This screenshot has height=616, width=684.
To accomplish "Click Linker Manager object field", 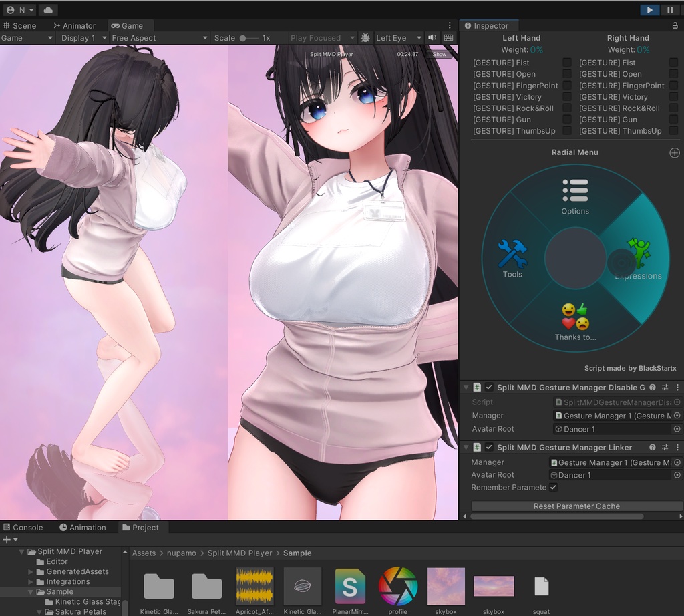I will coord(615,462).
